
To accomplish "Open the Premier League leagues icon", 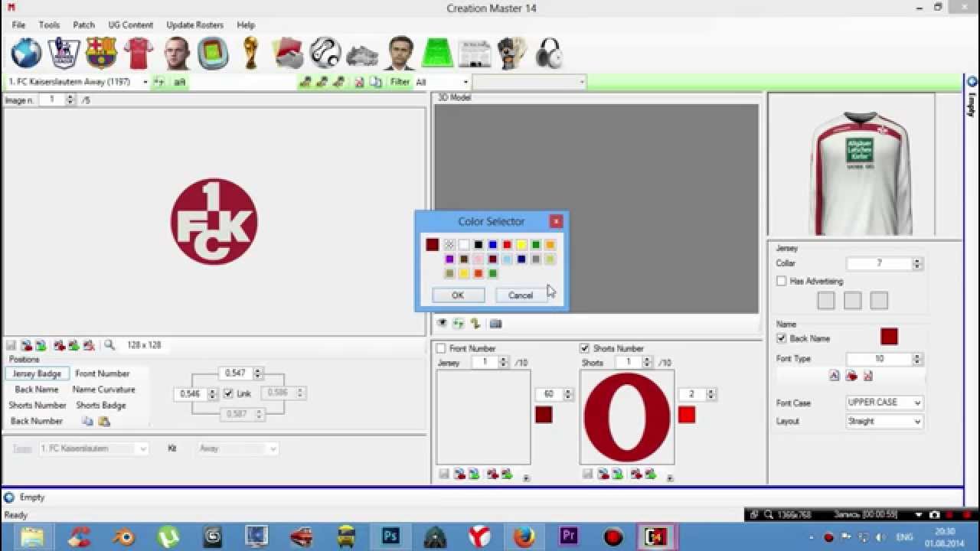I will [64, 54].
